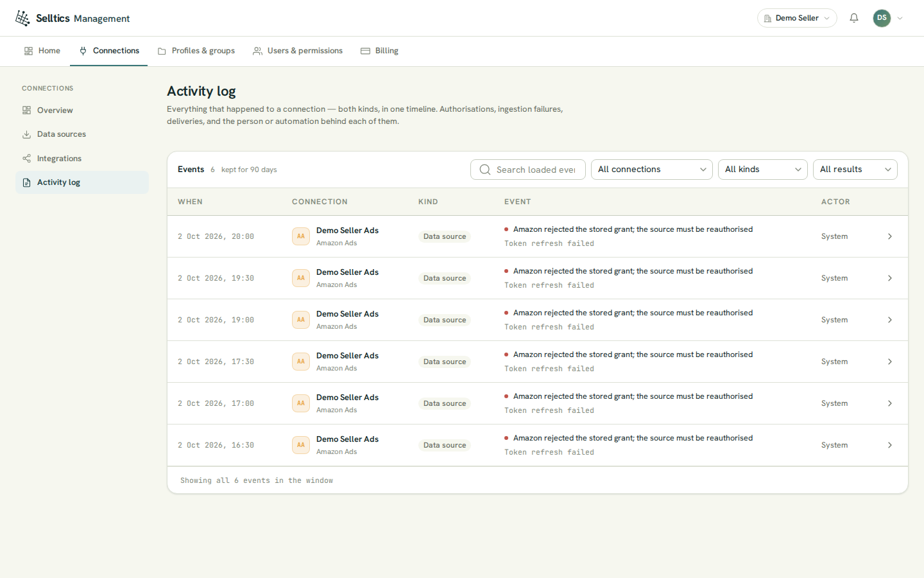Select the Connections tab
Viewport: 924px width, 578px height.
[x=109, y=51]
